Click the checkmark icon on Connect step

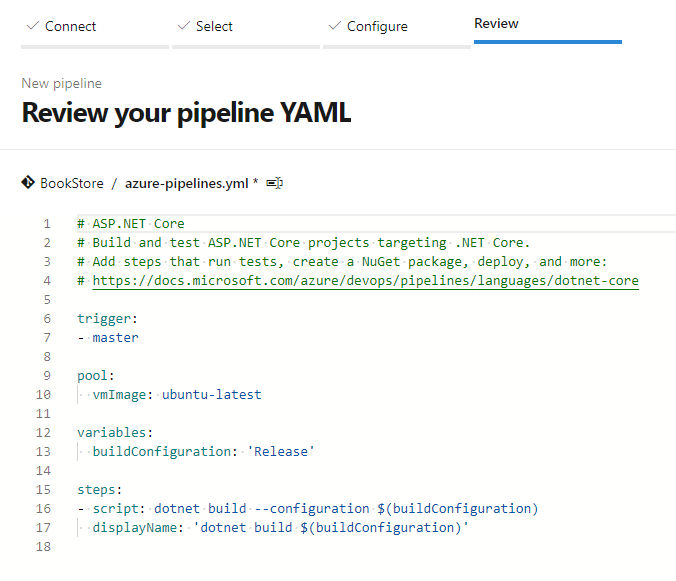click(x=31, y=26)
